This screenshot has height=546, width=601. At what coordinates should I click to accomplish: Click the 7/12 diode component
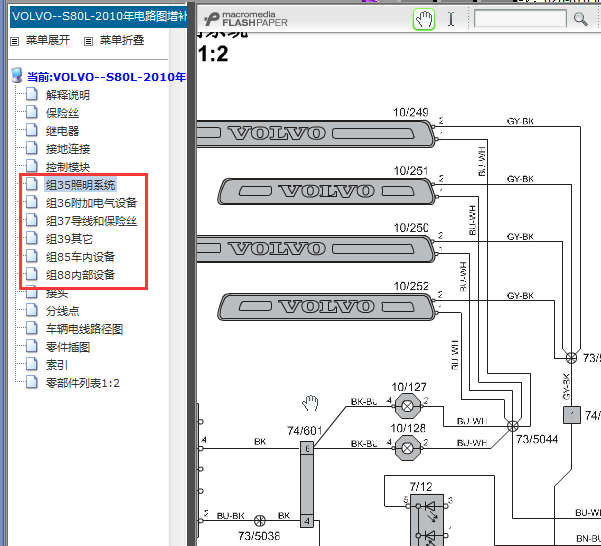pos(427,520)
